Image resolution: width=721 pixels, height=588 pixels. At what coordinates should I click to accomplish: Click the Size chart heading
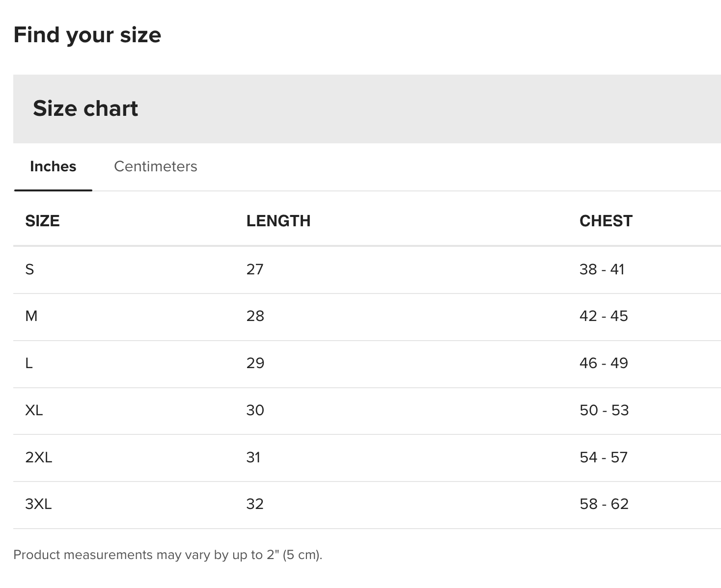[x=85, y=108]
